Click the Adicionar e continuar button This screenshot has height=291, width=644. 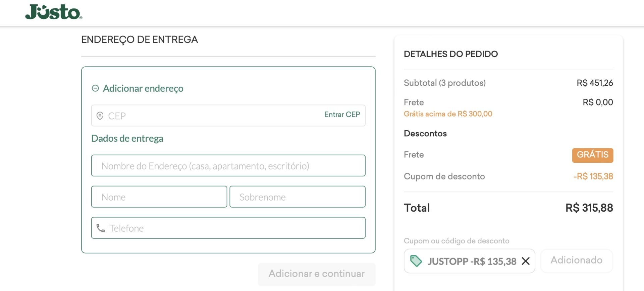317,274
